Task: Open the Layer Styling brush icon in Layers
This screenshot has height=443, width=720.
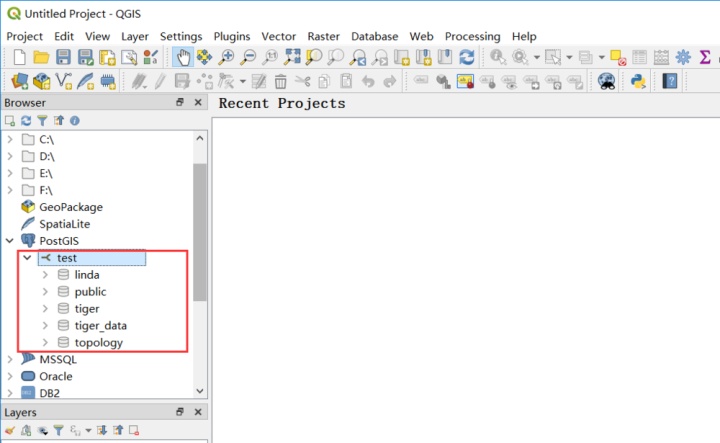Action: coord(10,430)
